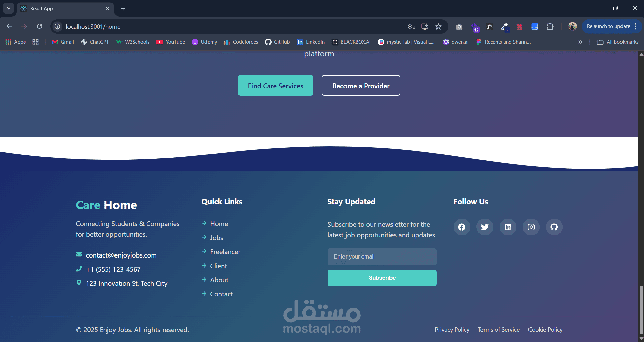Image resolution: width=644 pixels, height=342 pixels.
Task: Expand the tab search dropdown arrow
Action: tap(9, 8)
